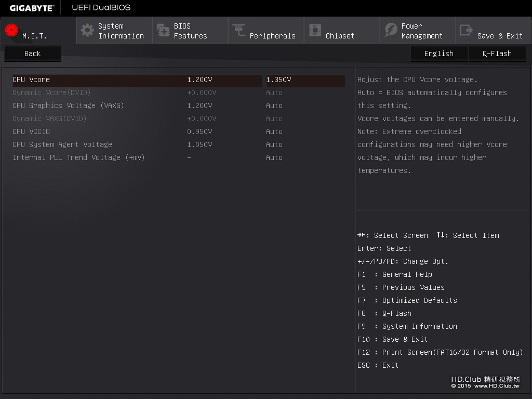Click the red M.I.T. icon

(x=11, y=30)
